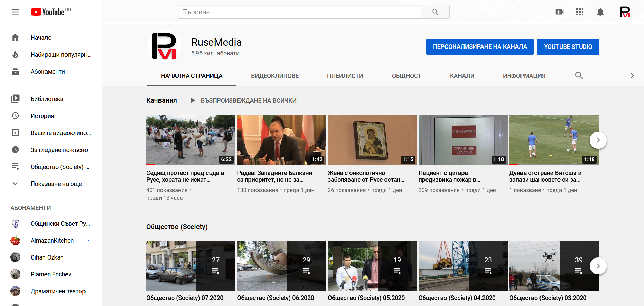Select the Начална страница tab
This screenshot has height=306, width=644.
click(x=192, y=76)
